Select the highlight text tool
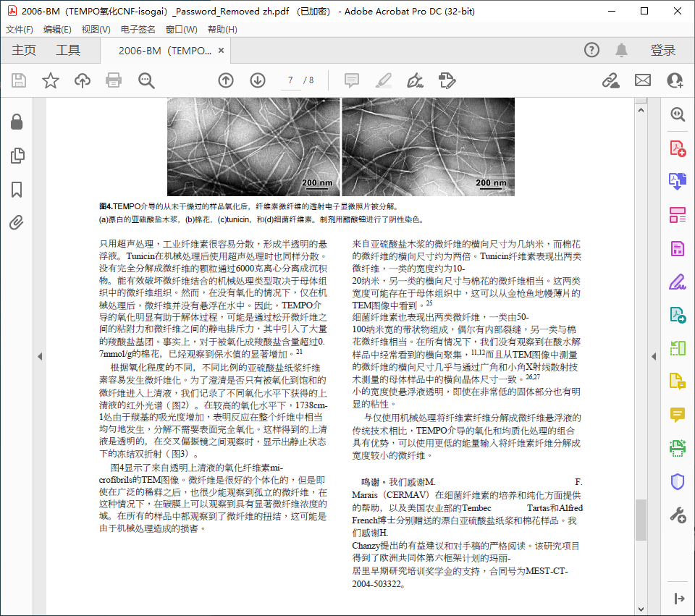695x616 pixels. [x=384, y=80]
